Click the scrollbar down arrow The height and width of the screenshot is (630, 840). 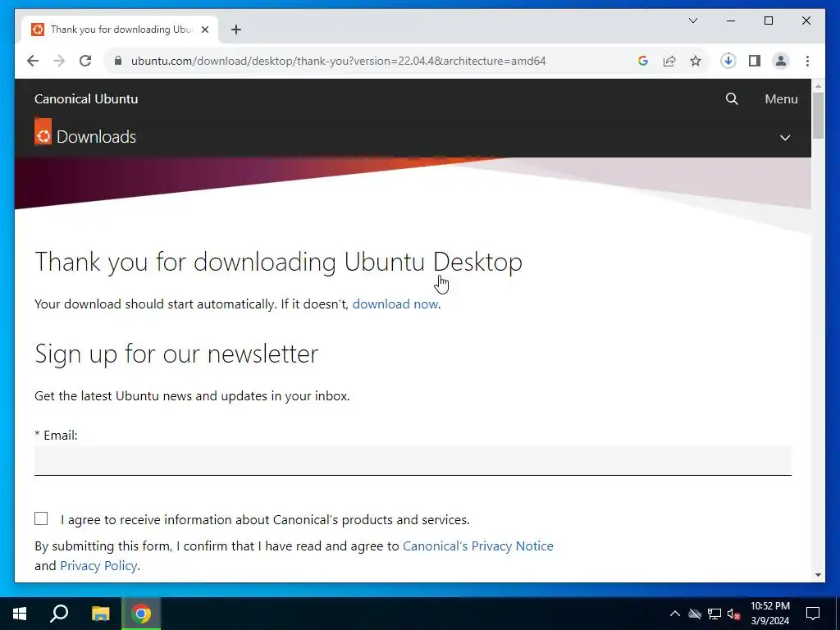[818, 575]
